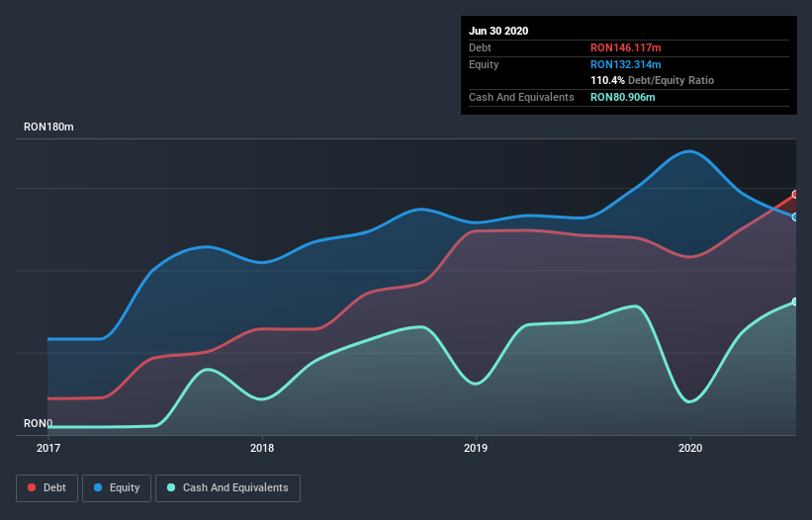Click the tooltip's Equity row label
Image resolution: width=812 pixels, height=520 pixels.
484,64
